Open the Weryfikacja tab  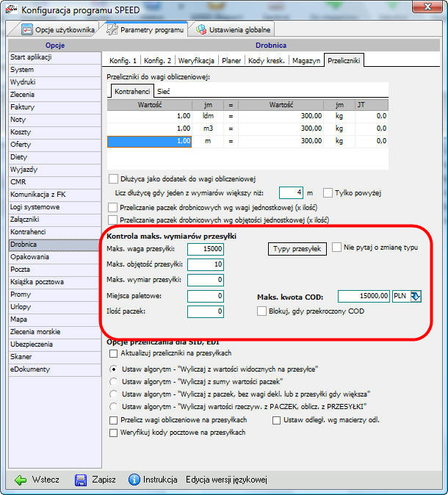pyautogui.click(x=196, y=61)
